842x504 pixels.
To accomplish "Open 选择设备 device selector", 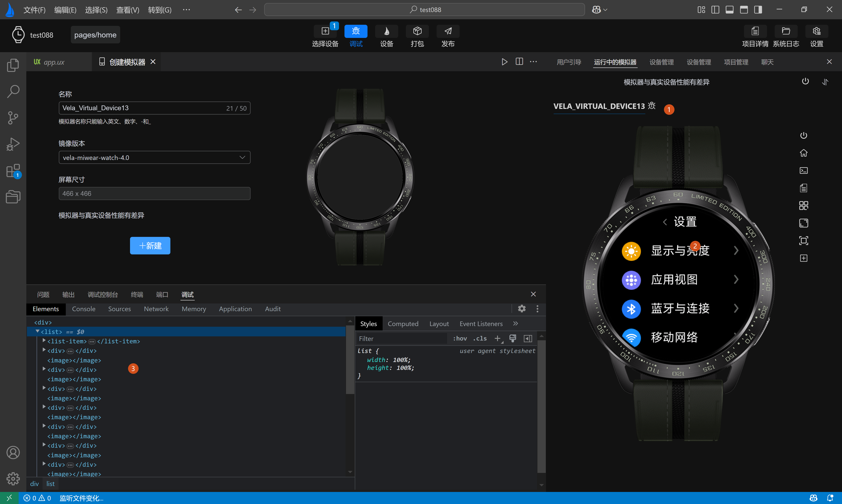I will pos(325,31).
